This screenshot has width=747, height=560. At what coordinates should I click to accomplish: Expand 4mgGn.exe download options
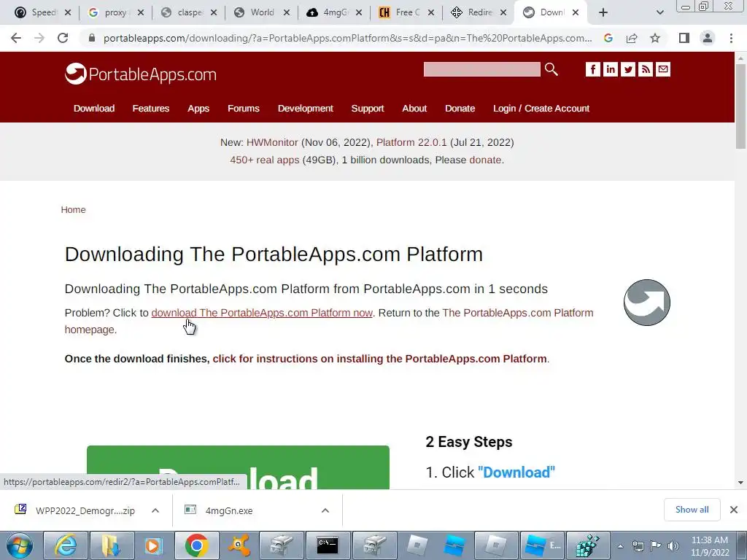(x=325, y=510)
